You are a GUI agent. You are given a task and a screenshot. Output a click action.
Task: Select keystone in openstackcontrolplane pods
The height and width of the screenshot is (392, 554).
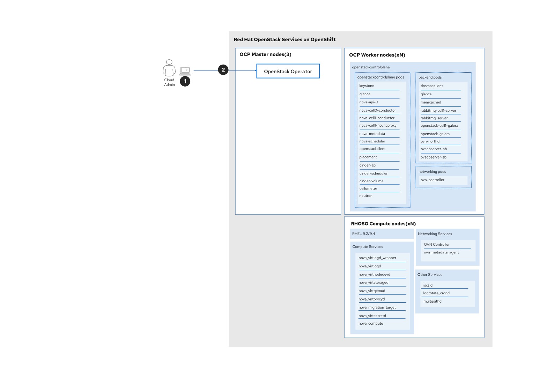click(x=367, y=86)
